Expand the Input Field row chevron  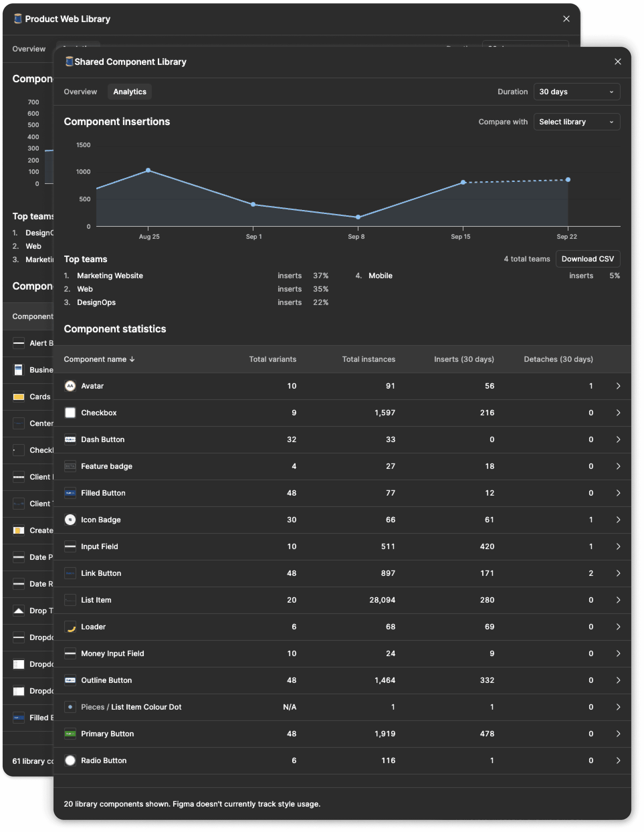tap(618, 546)
